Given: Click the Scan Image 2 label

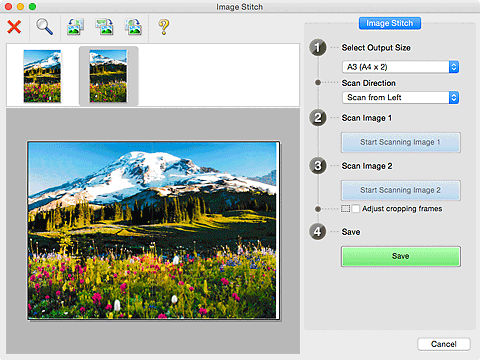Looking at the screenshot, I should pos(367,166).
